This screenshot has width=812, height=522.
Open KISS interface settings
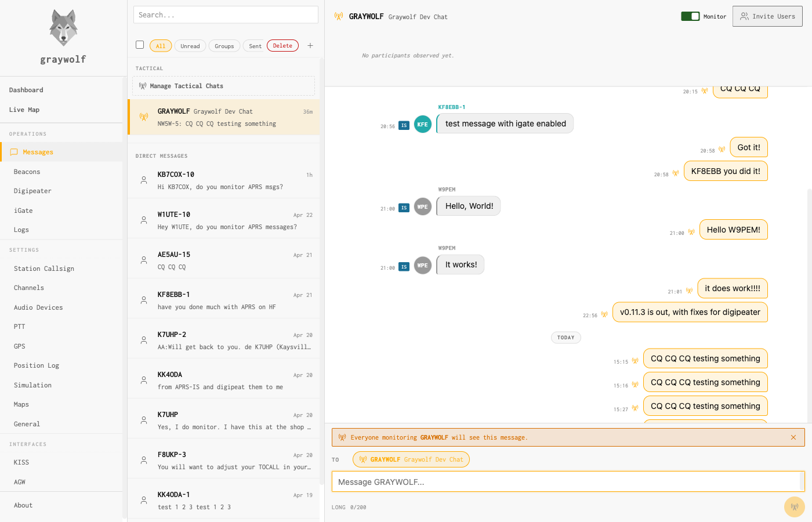61,462
